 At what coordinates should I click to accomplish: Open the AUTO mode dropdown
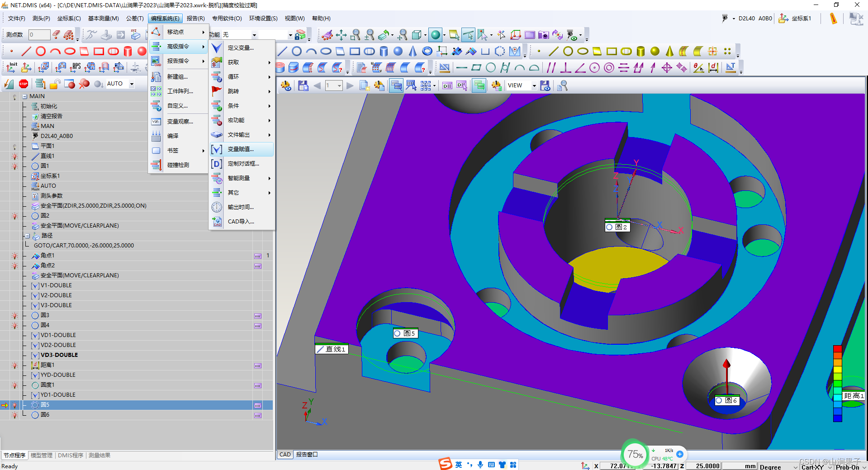click(x=132, y=84)
